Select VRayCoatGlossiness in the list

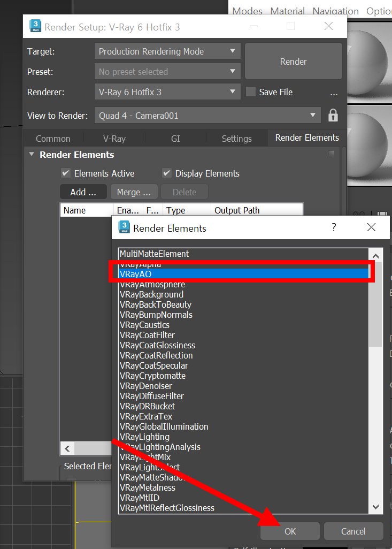tap(244, 345)
